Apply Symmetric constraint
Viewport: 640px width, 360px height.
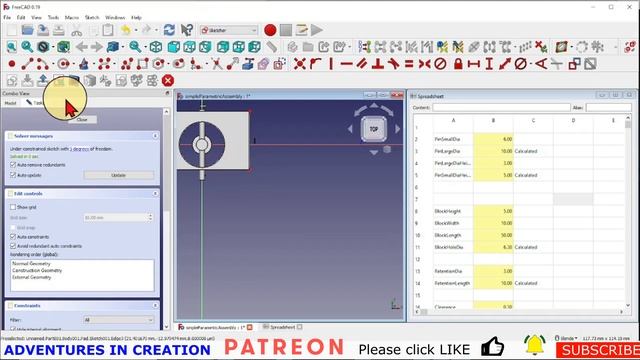424,64
